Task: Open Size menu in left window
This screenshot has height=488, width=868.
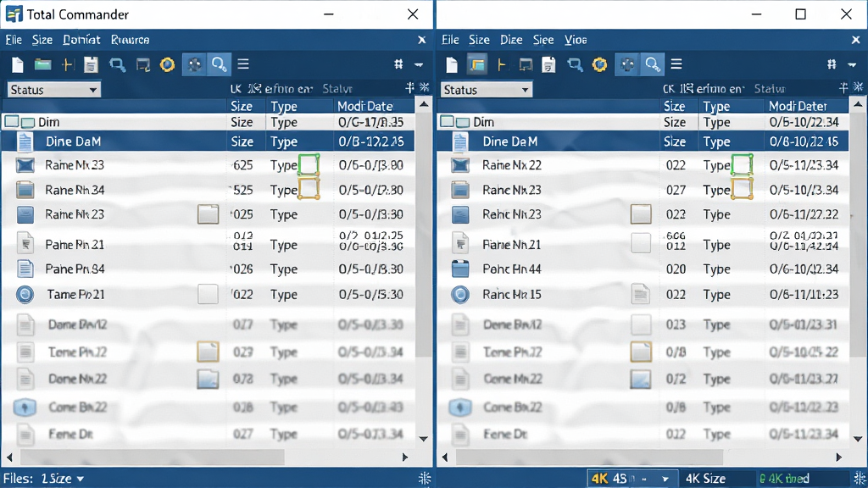Action: point(42,40)
